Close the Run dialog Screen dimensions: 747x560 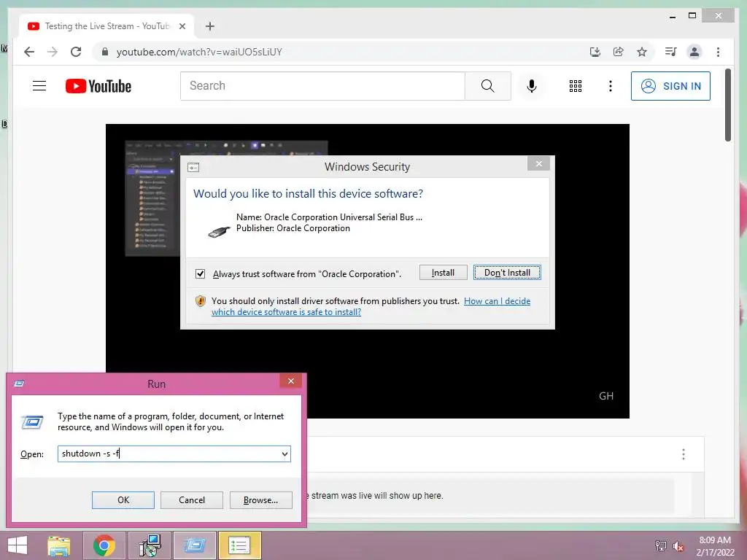[290, 381]
